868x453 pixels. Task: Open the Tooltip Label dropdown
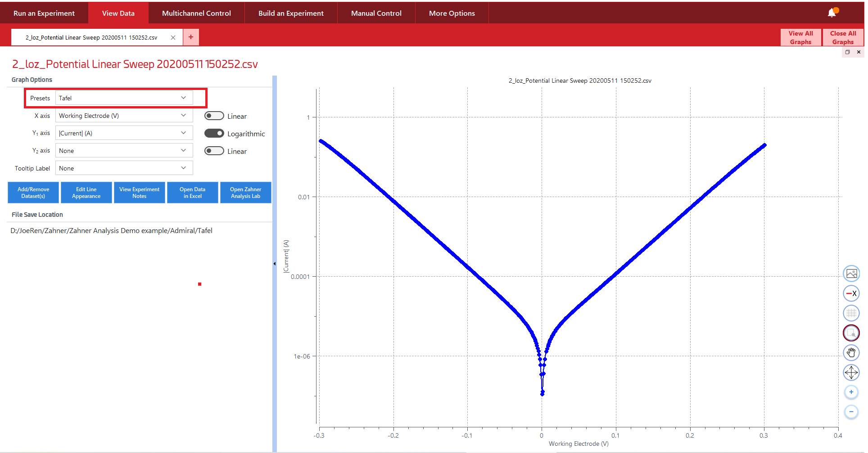(x=124, y=168)
